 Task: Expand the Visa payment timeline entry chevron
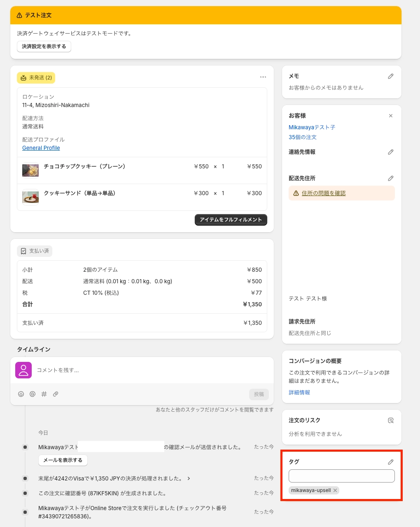pos(189,478)
